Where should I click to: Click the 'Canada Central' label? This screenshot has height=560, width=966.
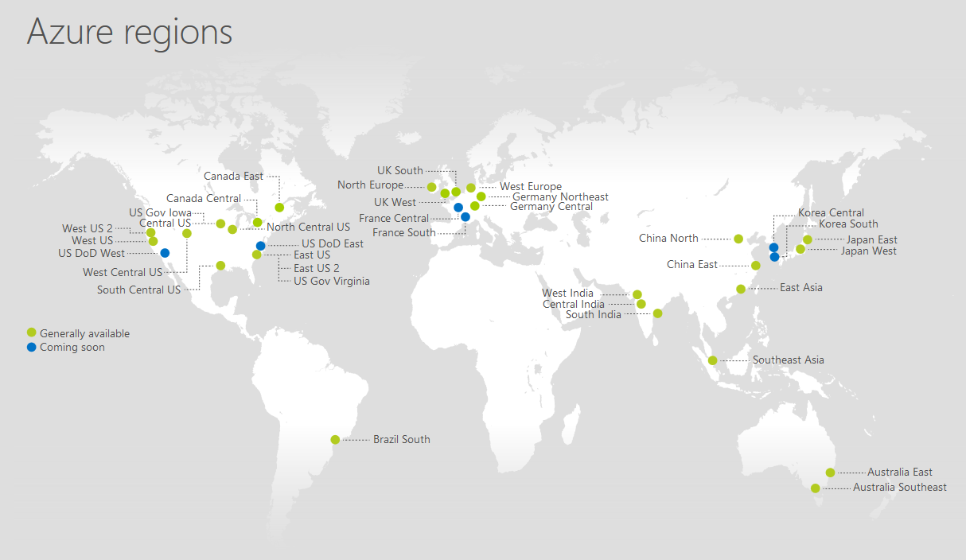point(204,198)
